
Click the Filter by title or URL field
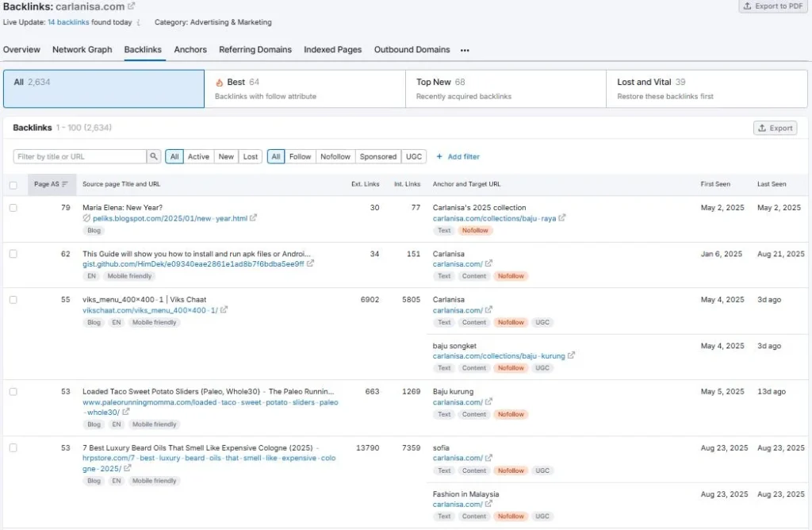[80, 156]
